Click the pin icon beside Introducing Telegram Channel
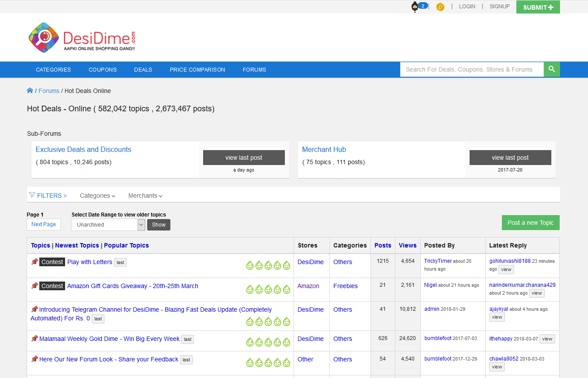This screenshot has width=588, height=378. [x=35, y=309]
